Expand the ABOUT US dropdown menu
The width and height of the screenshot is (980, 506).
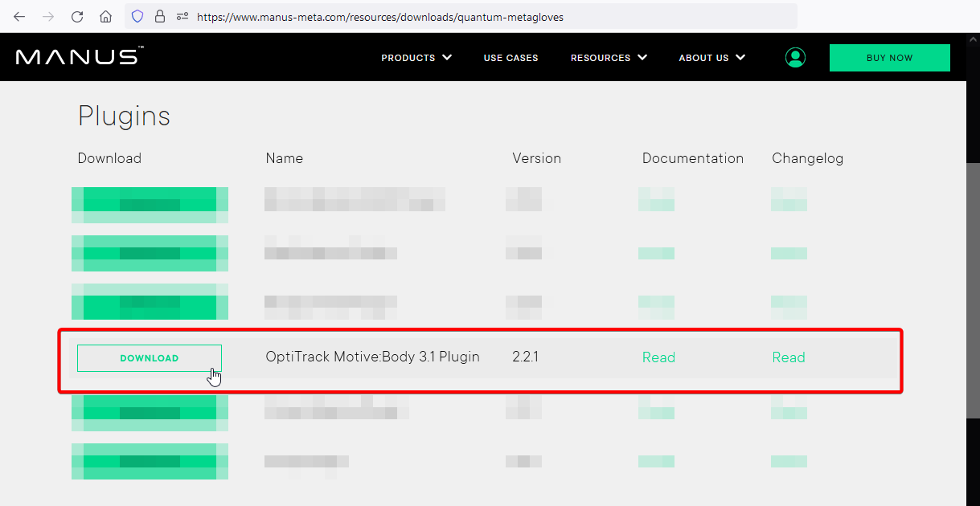(x=711, y=57)
